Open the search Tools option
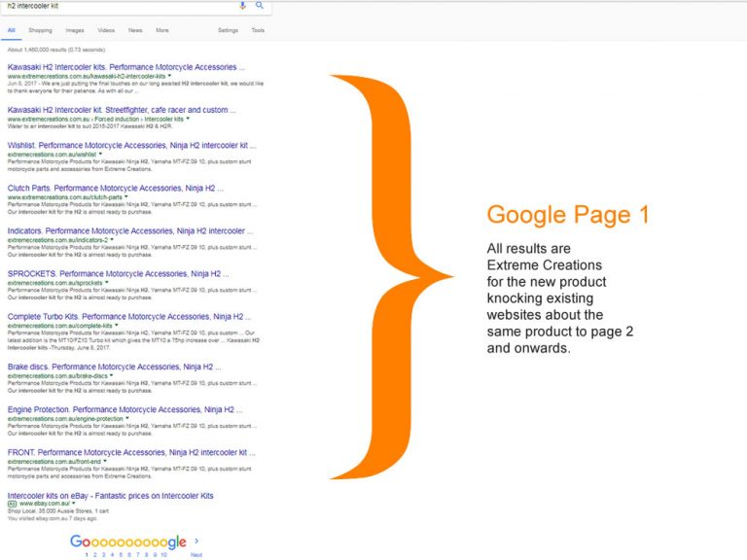This screenshot has width=747, height=560. [x=258, y=30]
